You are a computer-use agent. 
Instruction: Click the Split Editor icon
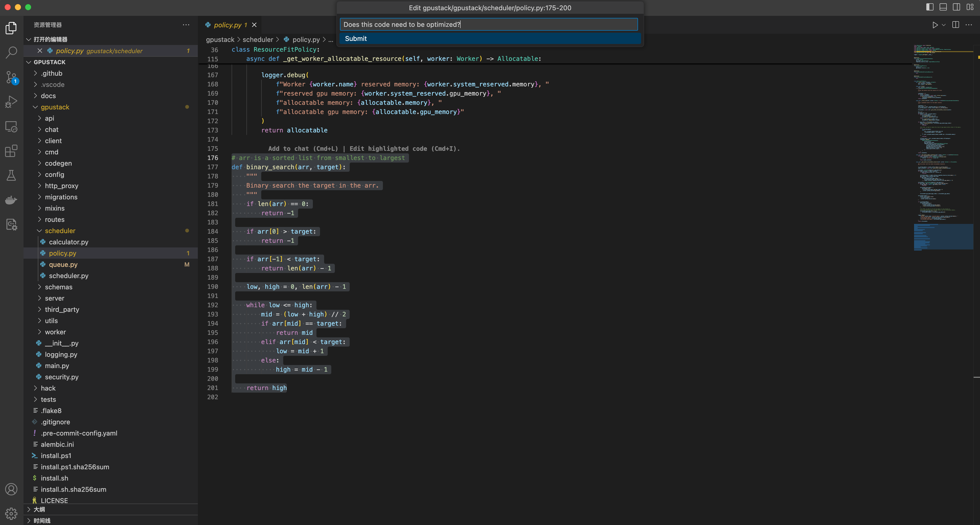(956, 25)
